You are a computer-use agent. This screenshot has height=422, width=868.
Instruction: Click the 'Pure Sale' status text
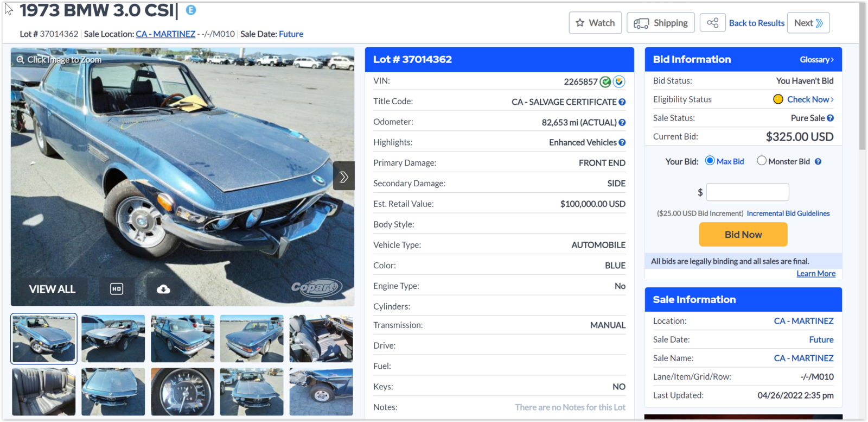(808, 118)
